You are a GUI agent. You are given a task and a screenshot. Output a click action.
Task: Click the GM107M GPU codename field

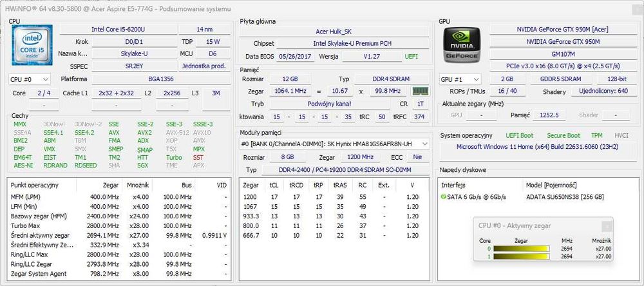tap(563, 54)
